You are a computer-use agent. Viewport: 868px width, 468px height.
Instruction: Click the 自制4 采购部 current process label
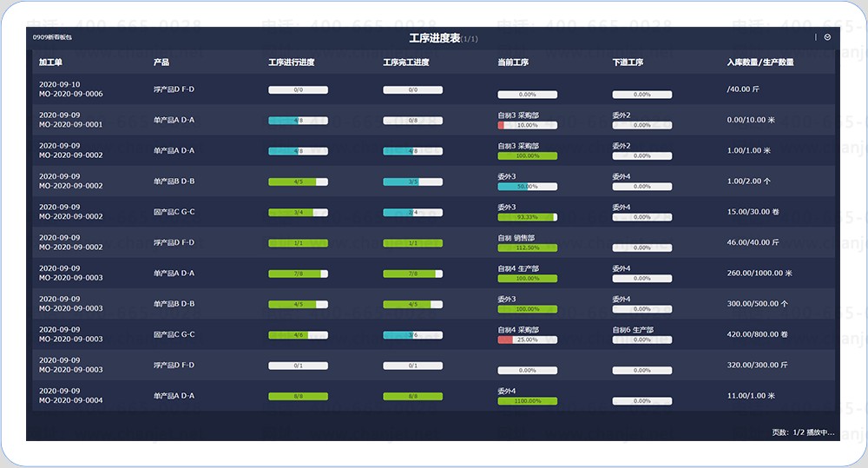pos(518,330)
